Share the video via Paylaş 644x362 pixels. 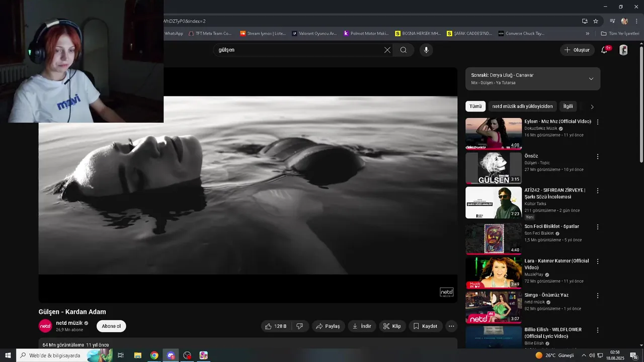tap(328, 326)
